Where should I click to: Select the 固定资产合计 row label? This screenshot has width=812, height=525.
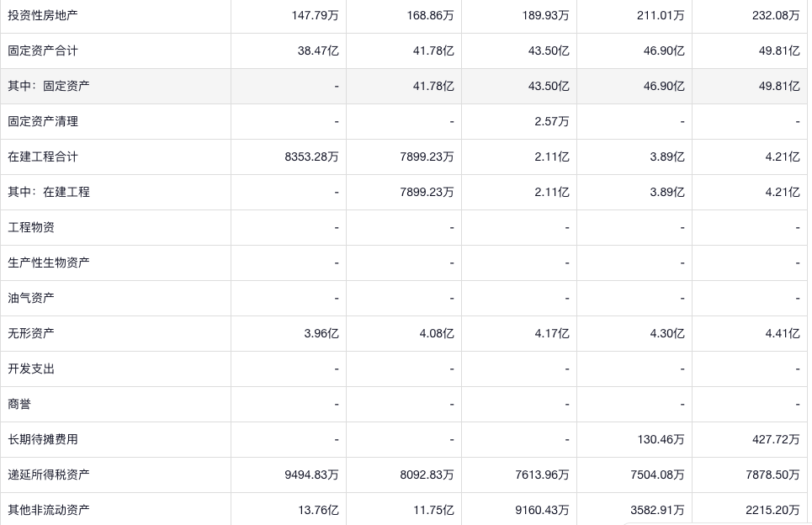43,50
